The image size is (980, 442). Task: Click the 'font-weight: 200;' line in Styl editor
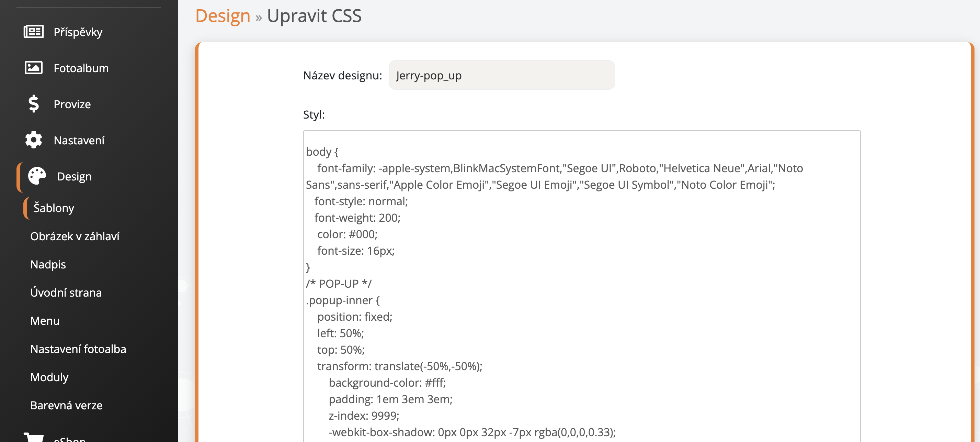pyautogui.click(x=357, y=218)
